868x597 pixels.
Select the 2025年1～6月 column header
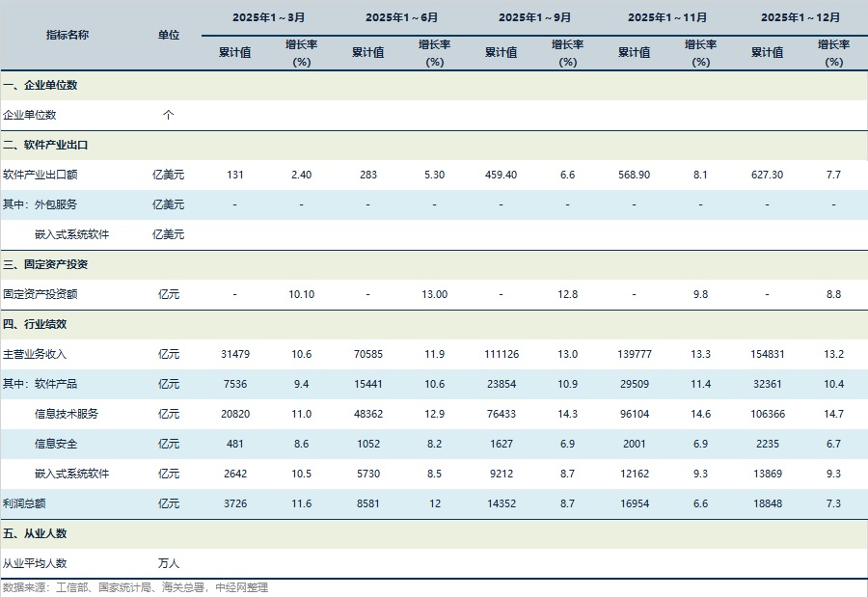pyautogui.click(x=401, y=17)
